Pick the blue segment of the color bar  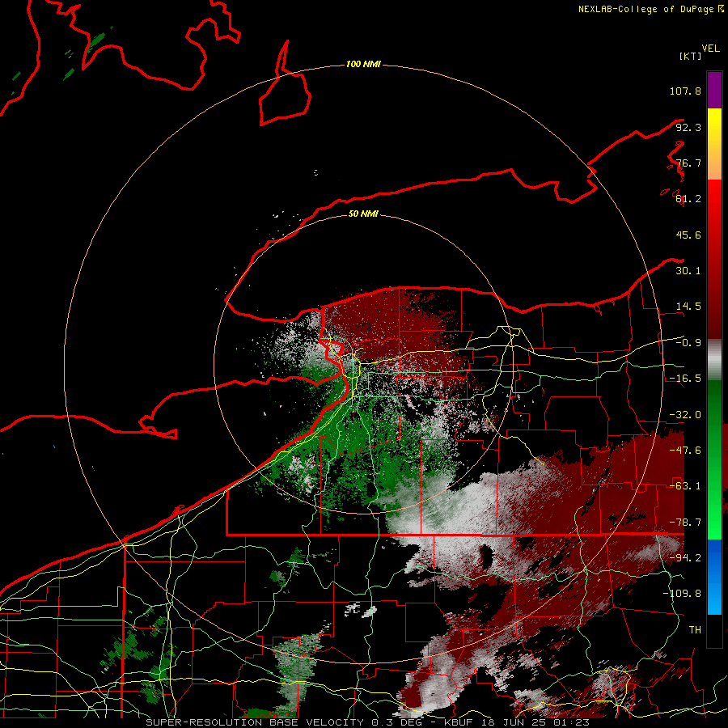click(x=714, y=577)
